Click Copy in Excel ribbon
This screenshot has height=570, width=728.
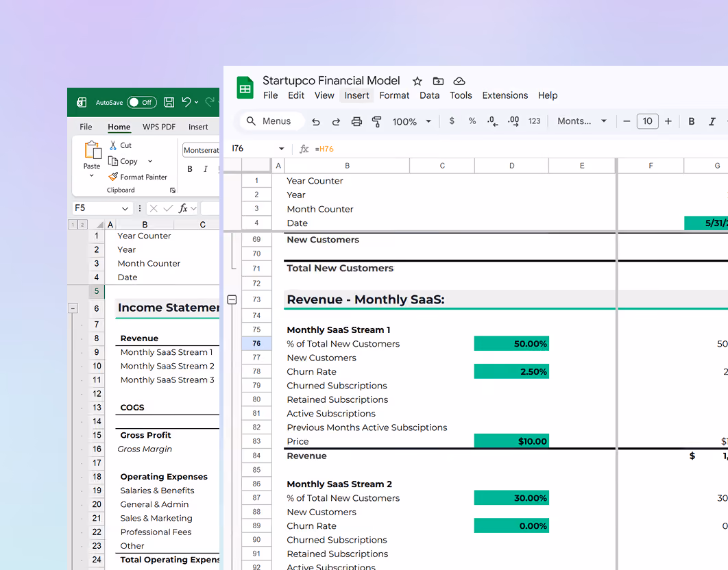(123, 161)
